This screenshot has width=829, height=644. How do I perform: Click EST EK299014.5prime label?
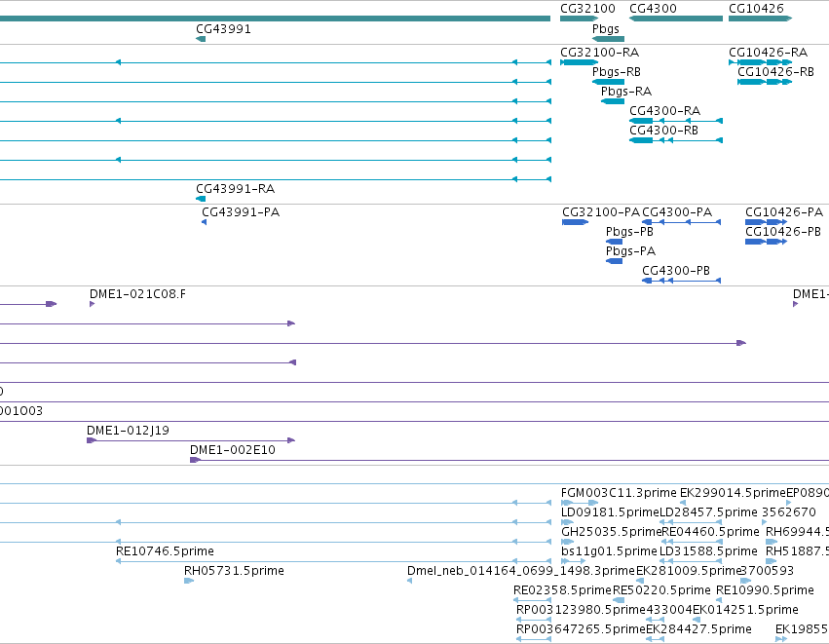(x=733, y=493)
